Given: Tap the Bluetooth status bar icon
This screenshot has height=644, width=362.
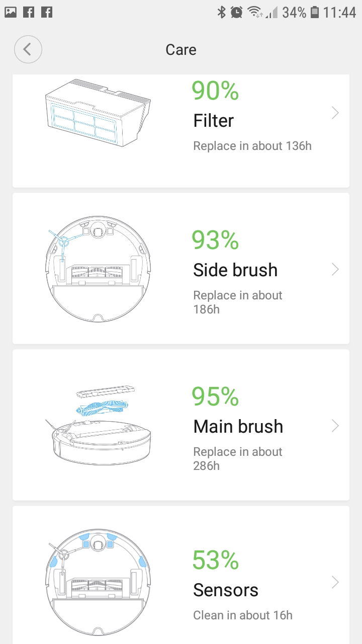Looking at the screenshot, I should pyautogui.click(x=221, y=13).
